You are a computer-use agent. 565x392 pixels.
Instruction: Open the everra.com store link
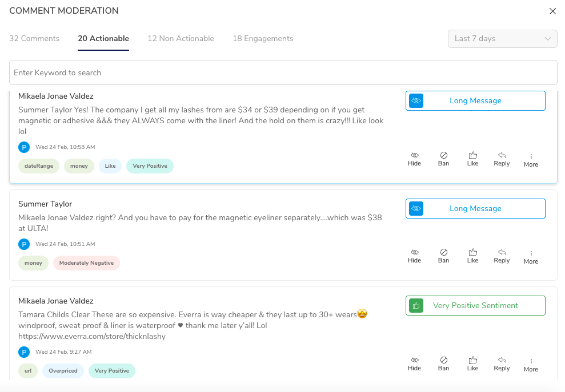coord(92,336)
